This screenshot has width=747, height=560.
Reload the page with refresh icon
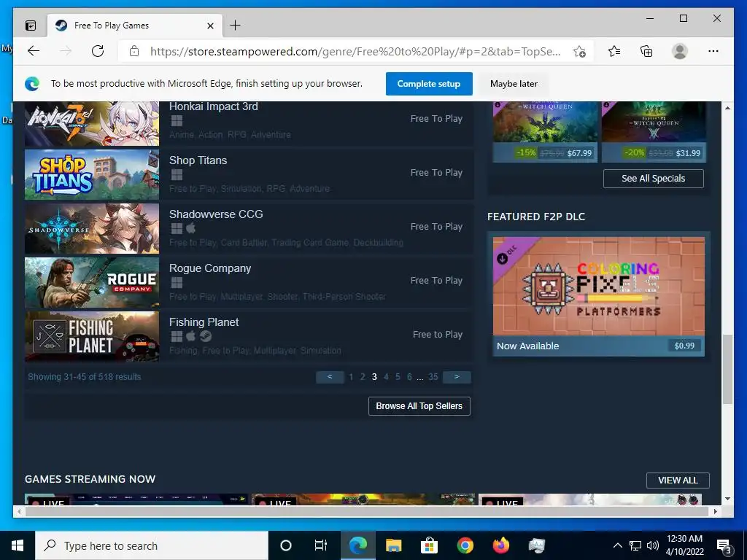click(x=98, y=51)
